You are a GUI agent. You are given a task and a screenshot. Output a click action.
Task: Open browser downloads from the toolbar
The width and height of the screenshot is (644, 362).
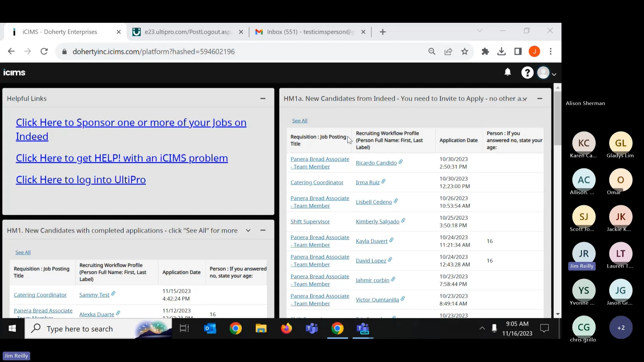point(501,51)
